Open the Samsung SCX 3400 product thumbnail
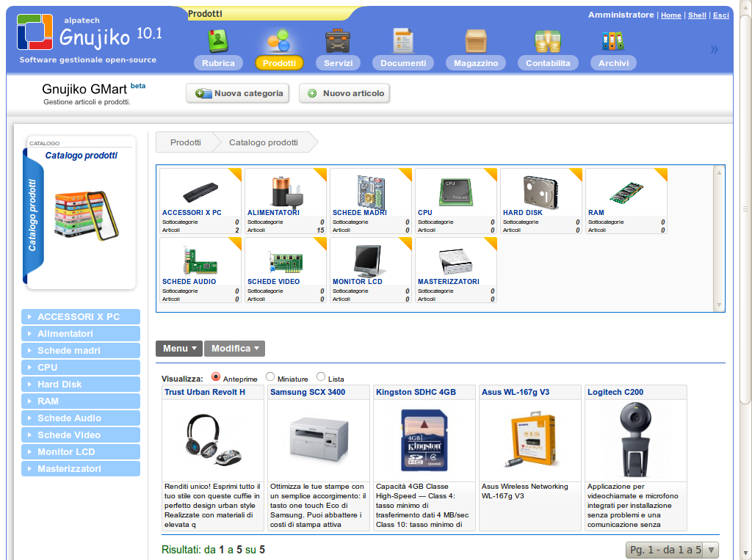The width and height of the screenshot is (752, 560). click(x=318, y=437)
